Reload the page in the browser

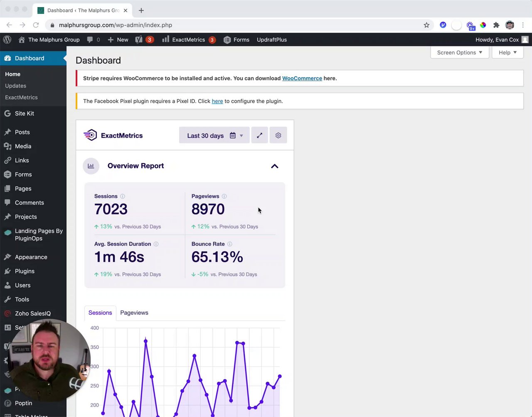click(36, 25)
